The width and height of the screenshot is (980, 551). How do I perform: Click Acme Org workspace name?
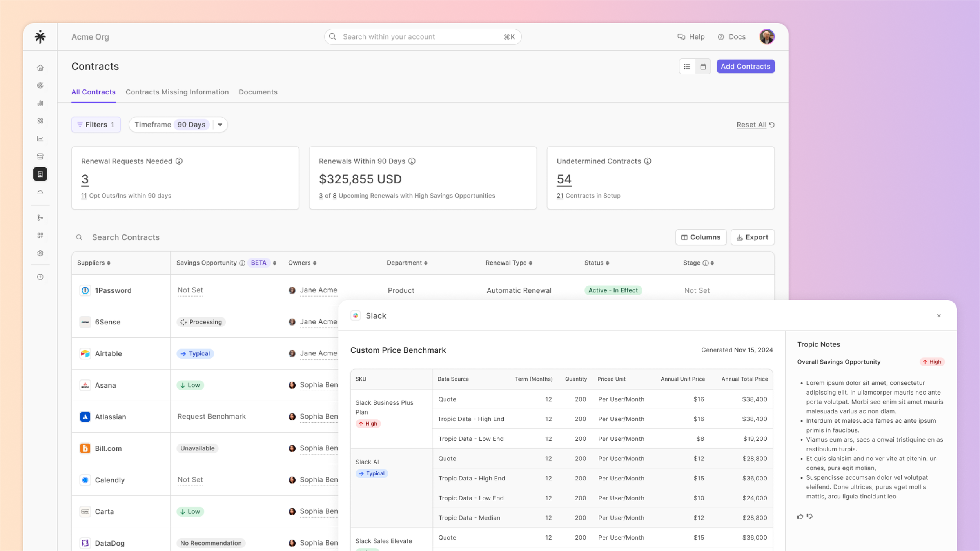click(90, 37)
